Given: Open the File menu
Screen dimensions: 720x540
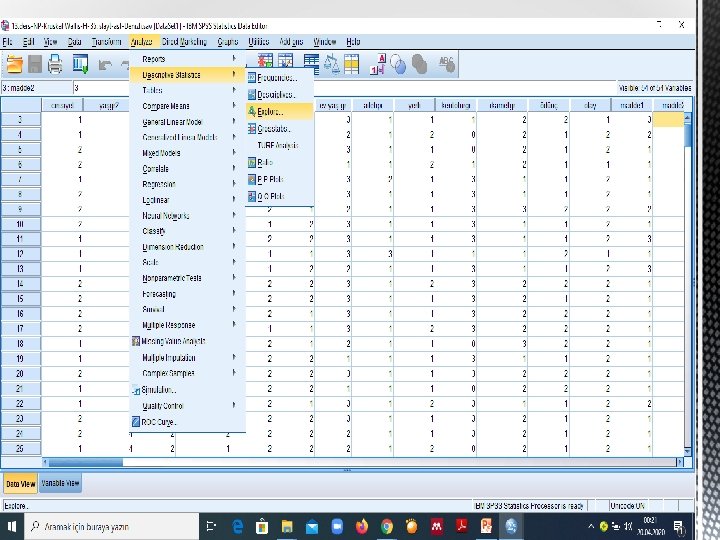Looking at the screenshot, I should click(x=7, y=42).
